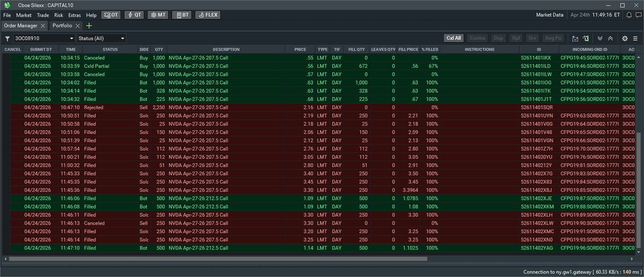Select order ID 52611401UYN

tap(536, 116)
